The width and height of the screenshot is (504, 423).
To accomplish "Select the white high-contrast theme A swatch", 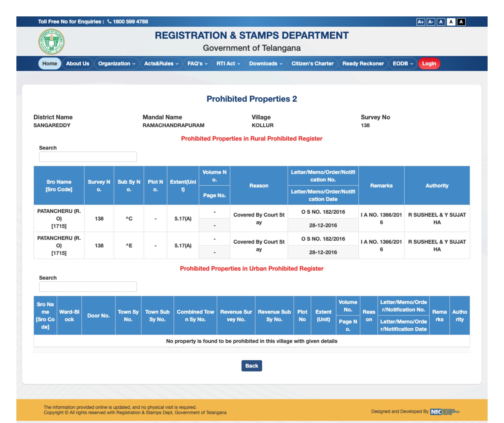I will point(451,22).
